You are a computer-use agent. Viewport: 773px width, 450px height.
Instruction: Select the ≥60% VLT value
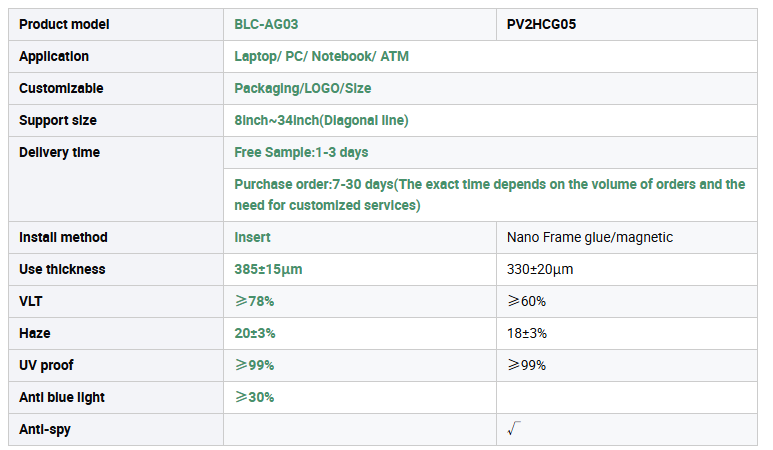point(526,301)
